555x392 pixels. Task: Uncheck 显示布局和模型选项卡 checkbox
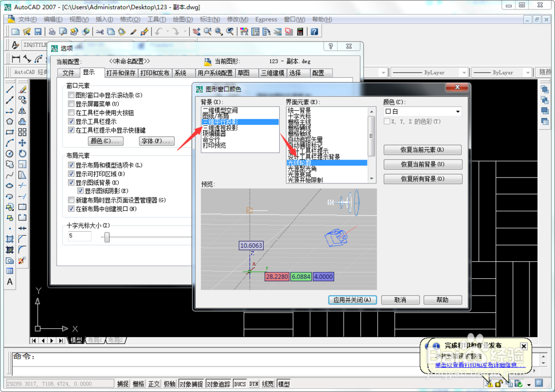[71, 165]
